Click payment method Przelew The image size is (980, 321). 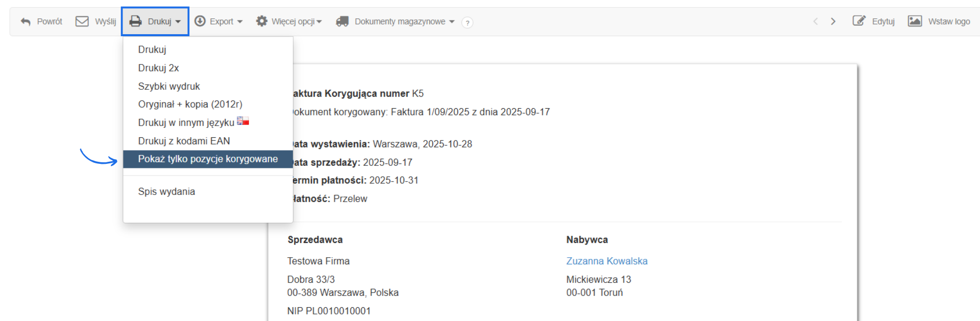[350, 199]
